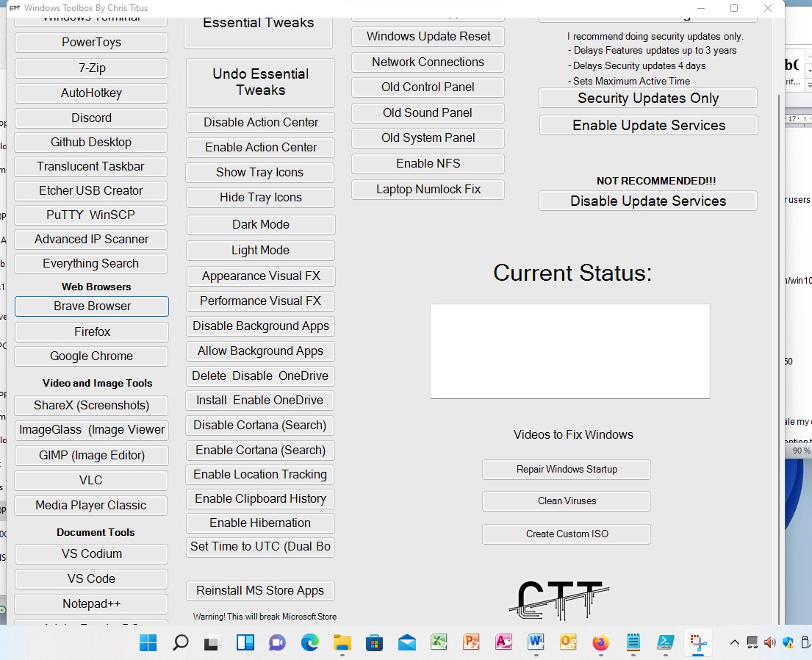The image size is (812, 660).
Task: Install 7-Zip
Action: click(x=91, y=68)
